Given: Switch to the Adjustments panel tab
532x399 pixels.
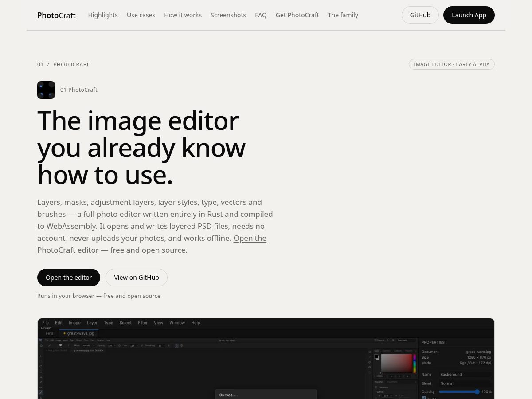Looking at the screenshot, I should 392,382.
